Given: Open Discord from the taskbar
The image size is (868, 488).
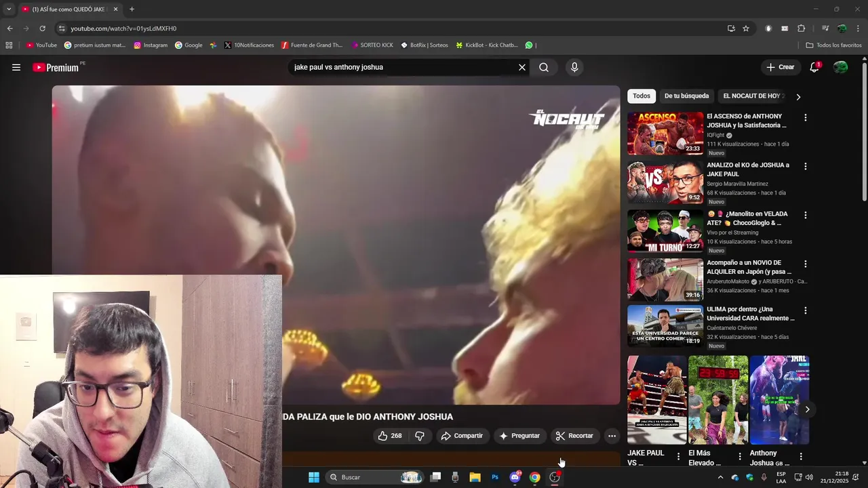Looking at the screenshot, I should coord(515,477).
